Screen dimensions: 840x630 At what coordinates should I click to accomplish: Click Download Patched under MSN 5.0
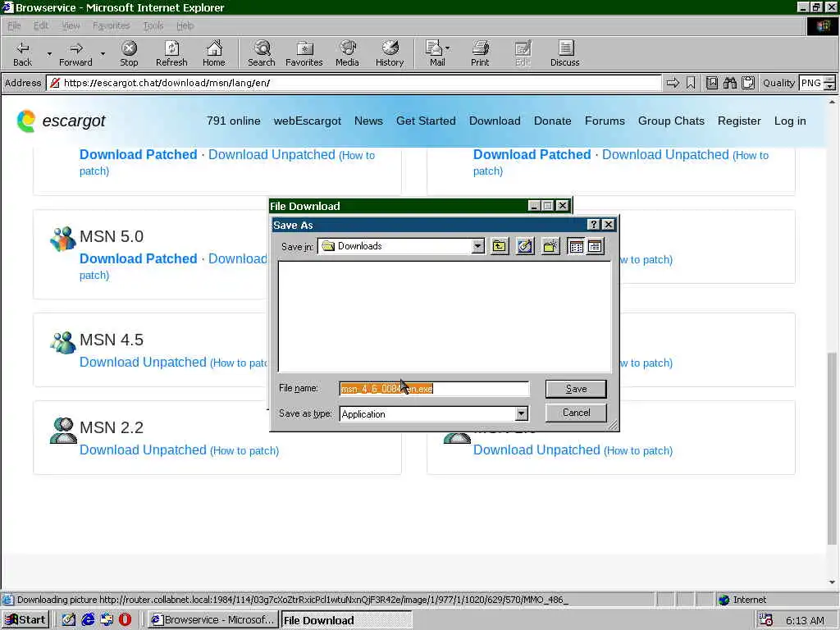coord(138,258)
